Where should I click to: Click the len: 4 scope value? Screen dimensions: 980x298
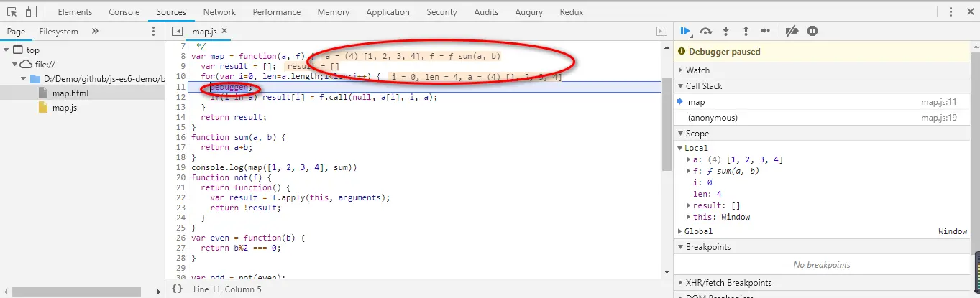pyautogui.click(x=707, y=194)
